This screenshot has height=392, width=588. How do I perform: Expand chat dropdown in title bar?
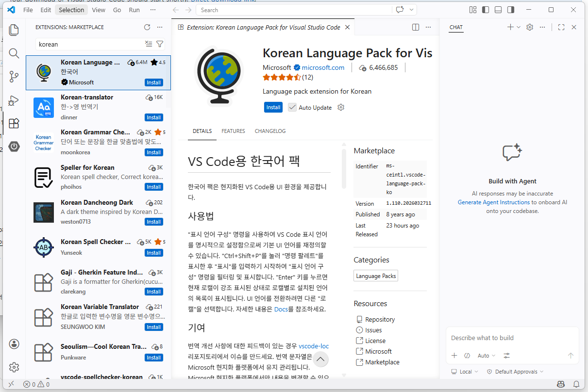point(412,10)
